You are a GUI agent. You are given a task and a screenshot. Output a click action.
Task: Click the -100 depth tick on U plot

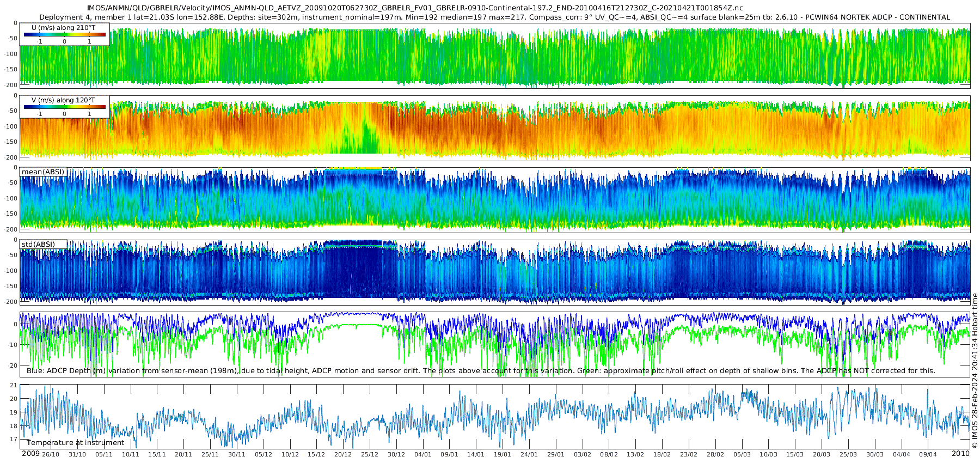coord(10,54)
